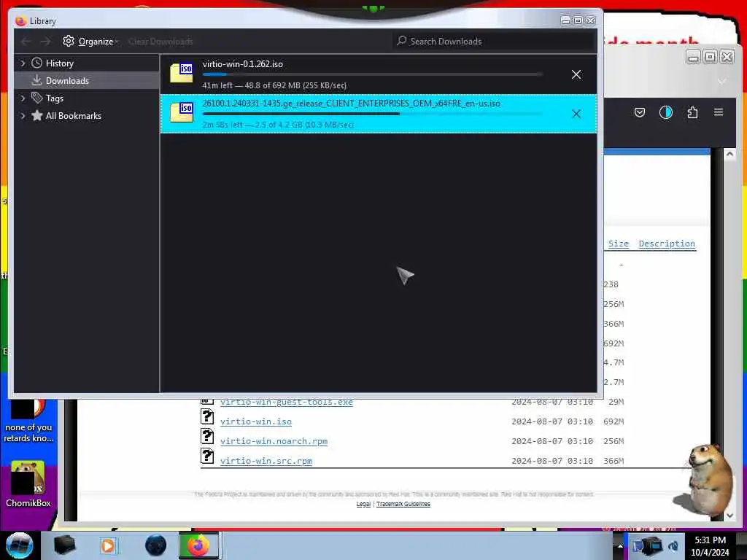Click the 26100 Windows iso file icon

pos(182,112)
